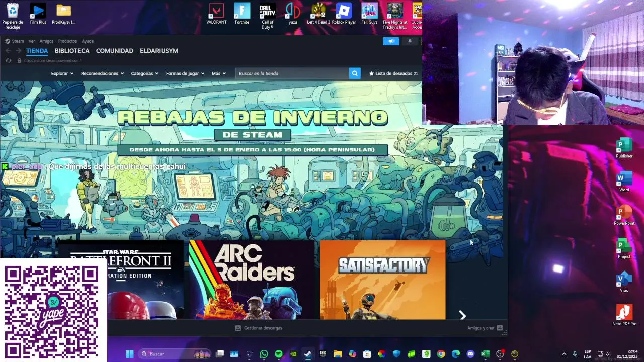Open the Productos menu
Screen dimensions: 644x362
67,41
